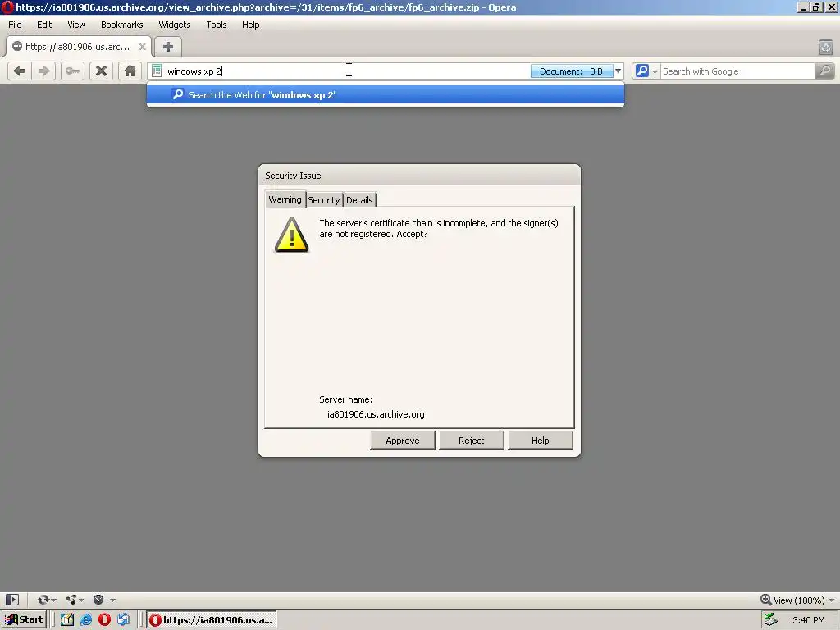Reject the certificate

tap(472, 441)
